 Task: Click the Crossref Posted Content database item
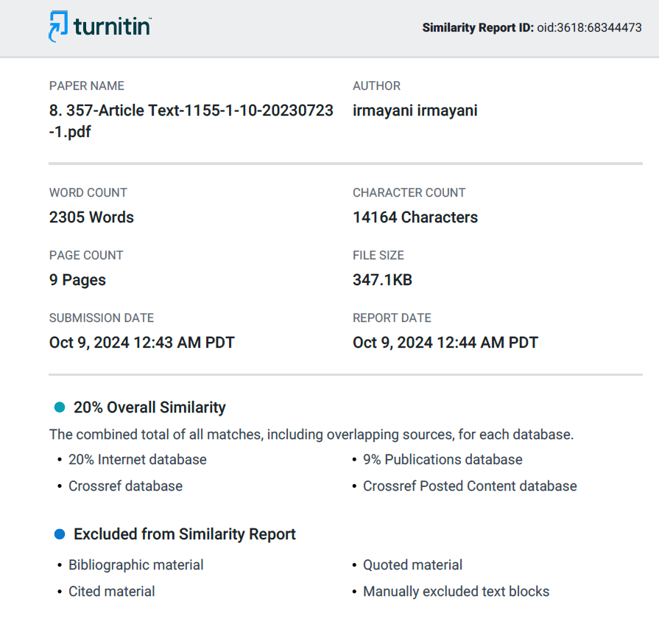coord(470,486)
